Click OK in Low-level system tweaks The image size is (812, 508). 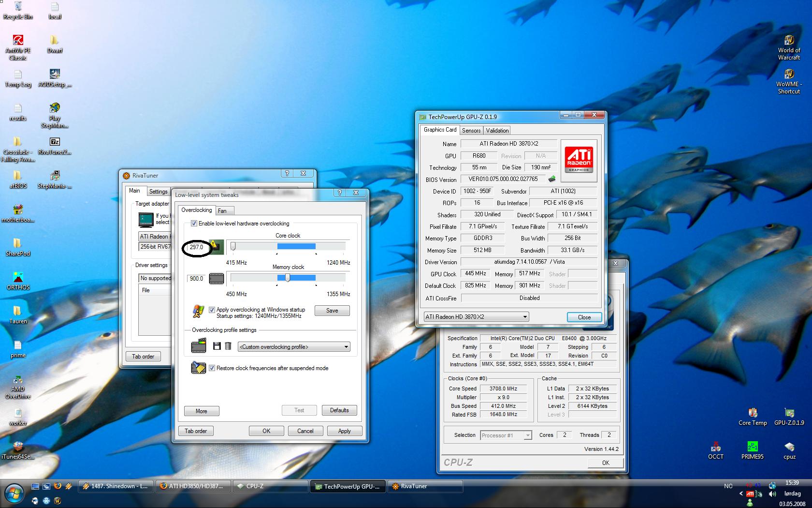pyautogui.click(x=266, y=431)
